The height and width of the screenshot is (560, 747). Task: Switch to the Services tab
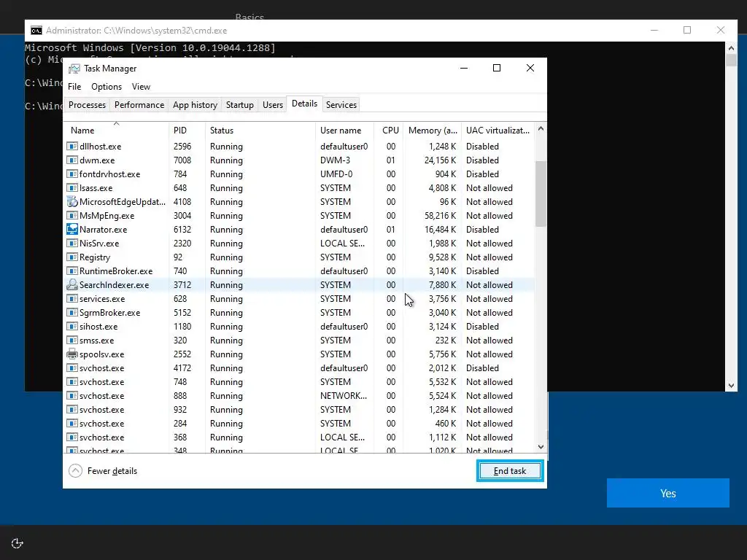(x=341, y=105)
